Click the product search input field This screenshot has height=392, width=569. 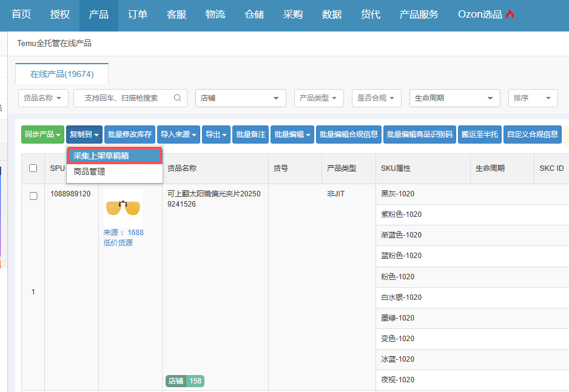[124, 98]
